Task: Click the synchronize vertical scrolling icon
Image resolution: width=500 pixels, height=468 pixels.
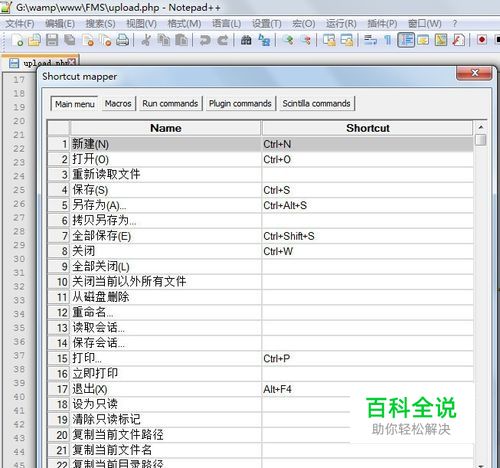Action: point(329,40)
